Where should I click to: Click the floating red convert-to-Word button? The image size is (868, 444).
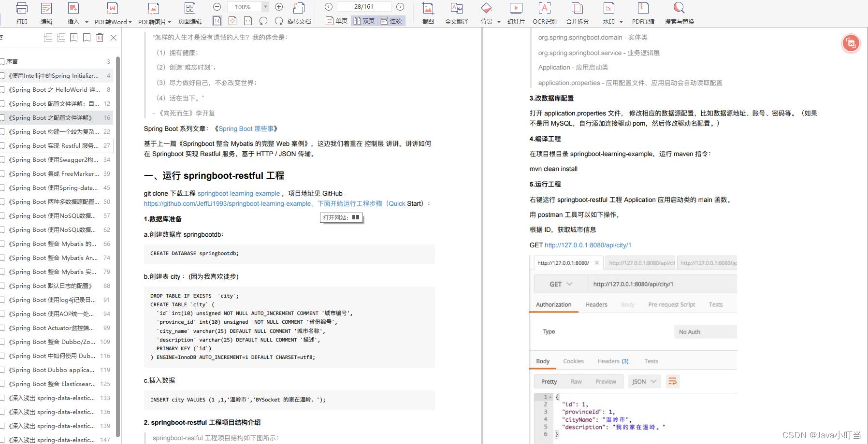click(851, 43)
